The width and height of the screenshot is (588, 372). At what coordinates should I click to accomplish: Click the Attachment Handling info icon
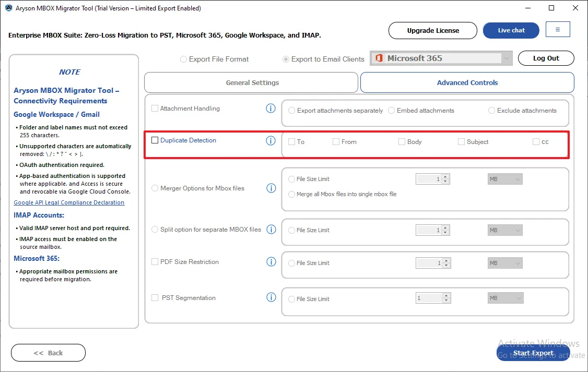271,109
